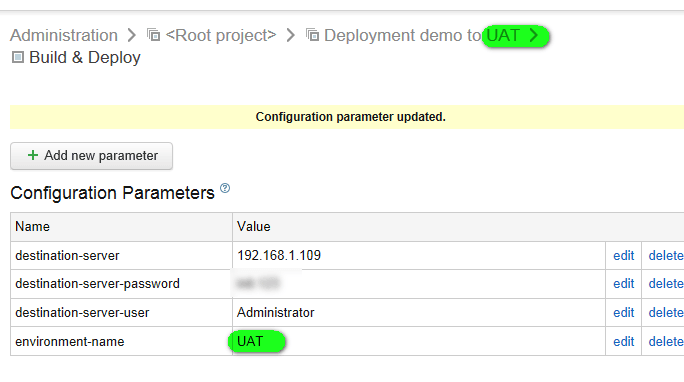Click the Root project icon in breadcrumb
Viewport: 684px width, 382px height.
tap(153, 34)
